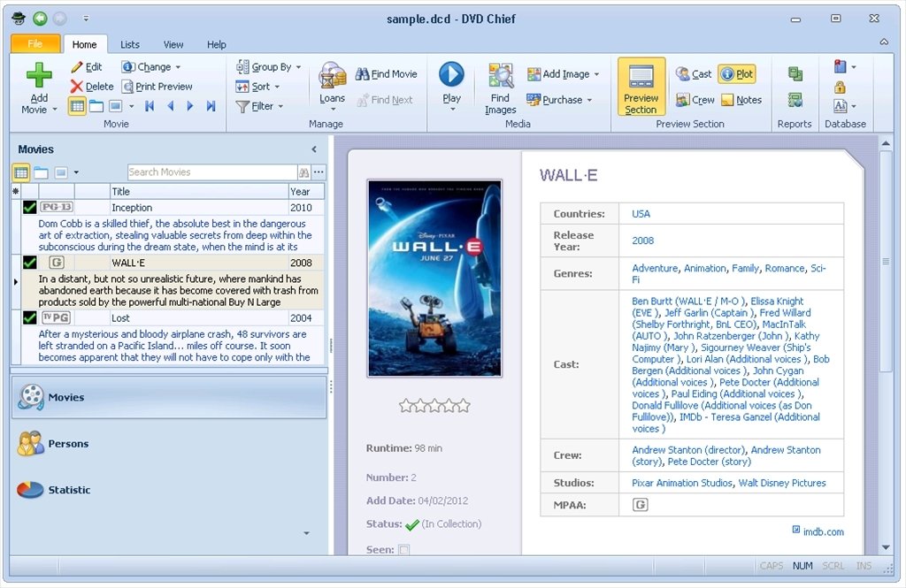Jump to the last movie record
Viewport: 906px width, 588px height.
click(x=211, y=106)
